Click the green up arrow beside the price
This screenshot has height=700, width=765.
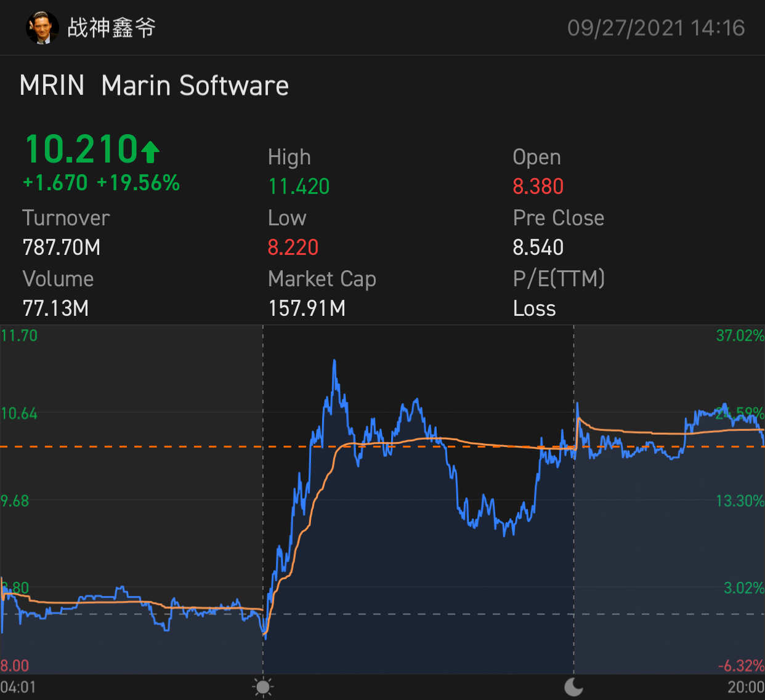coord(151,151)
